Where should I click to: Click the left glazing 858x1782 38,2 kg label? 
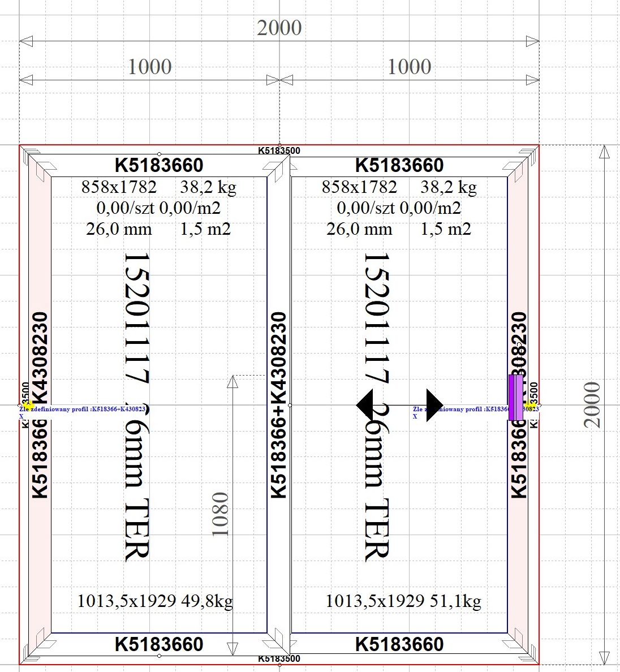[x=159, y=187]
